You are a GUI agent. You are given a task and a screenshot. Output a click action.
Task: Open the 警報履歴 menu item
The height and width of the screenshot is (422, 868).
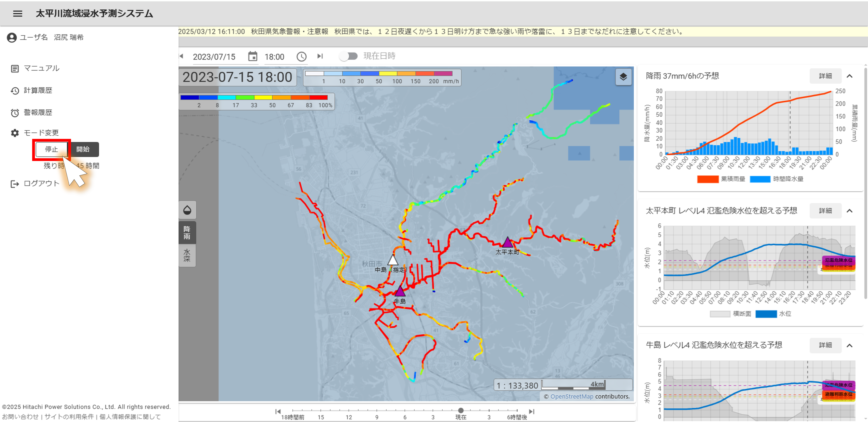(38, 112)
